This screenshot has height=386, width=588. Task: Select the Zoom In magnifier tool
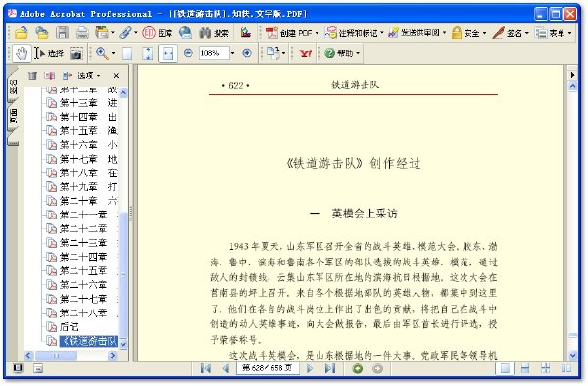(x=102, y=54)
